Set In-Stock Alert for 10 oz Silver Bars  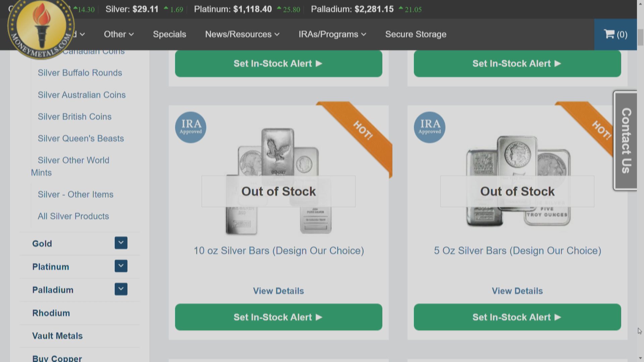coord(278,317)
